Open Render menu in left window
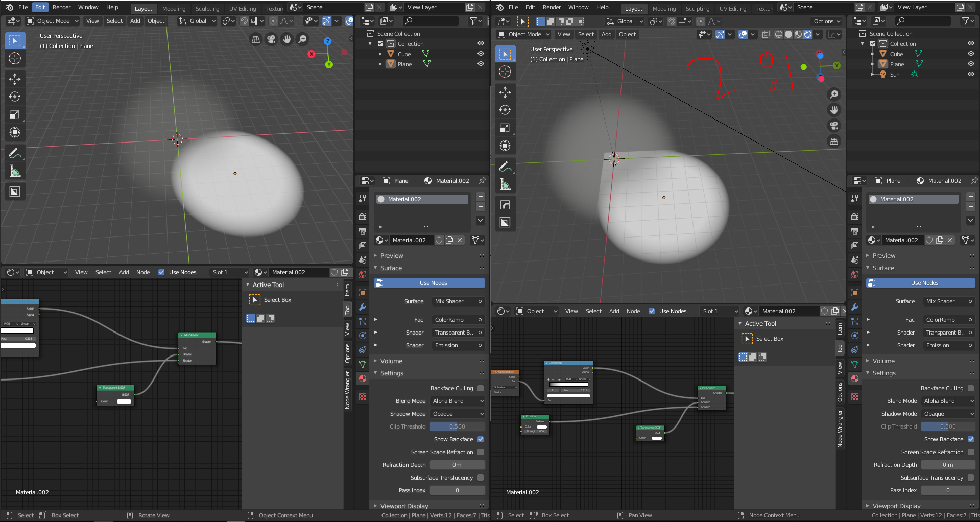The width and height of the screenshot is (980, 522). [61, 7]
